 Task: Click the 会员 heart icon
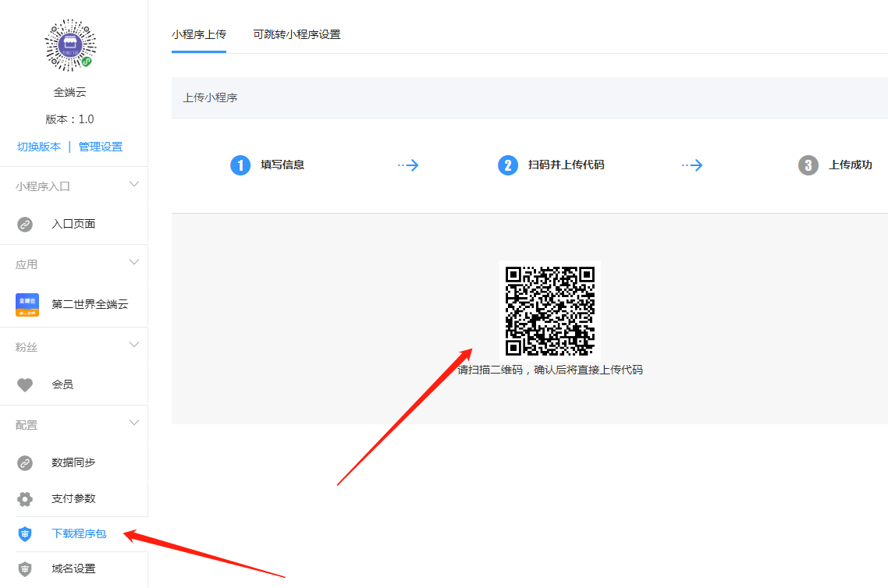(25, 384)
